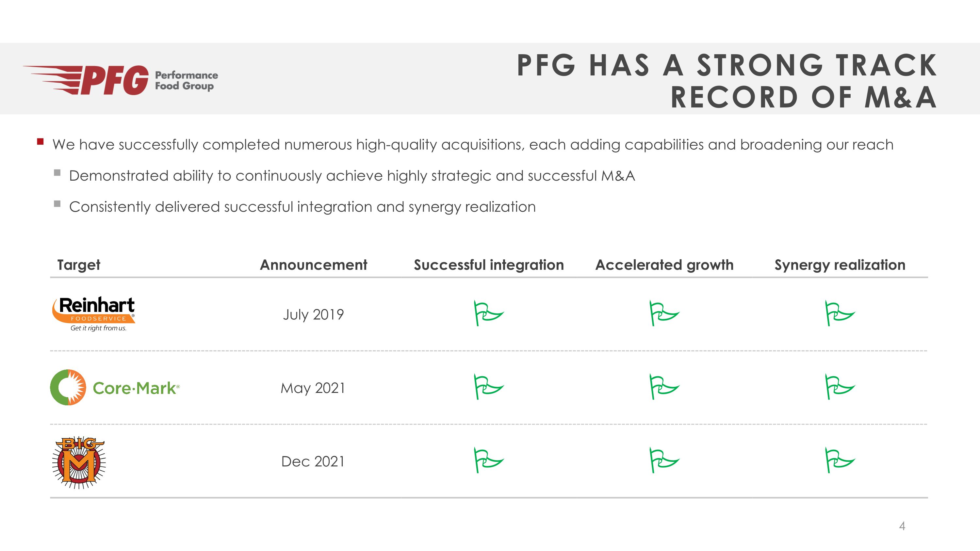Click the Reinhart Foodservice logo
Viewport: 980px width, 551px height.
click(x=94, y=314)
